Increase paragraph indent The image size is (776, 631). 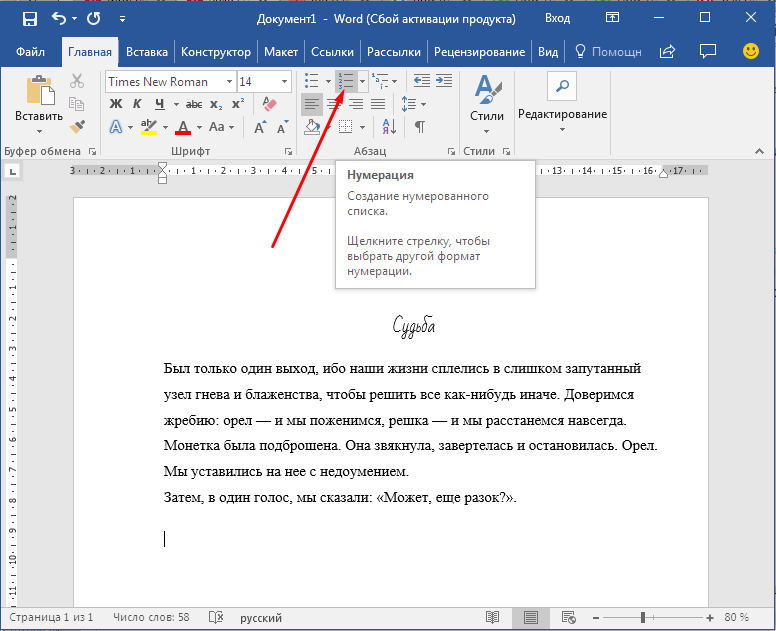443,81
